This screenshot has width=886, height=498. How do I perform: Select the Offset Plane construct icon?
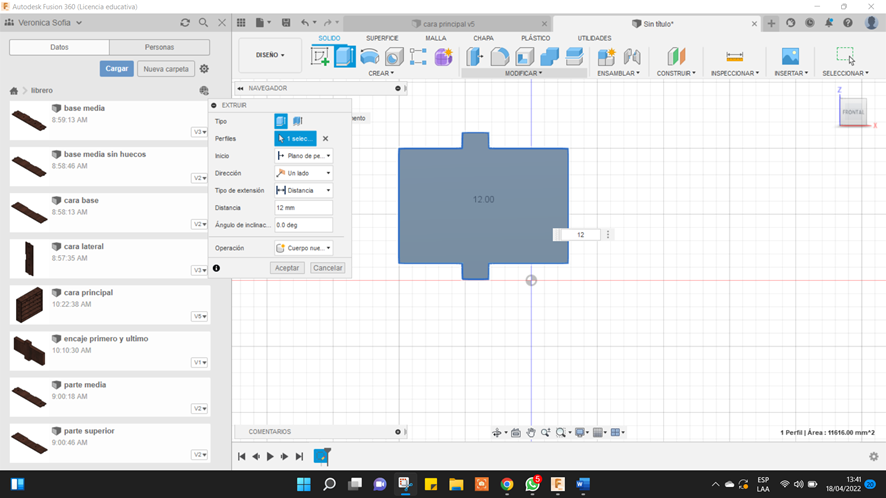pos(676,57)
